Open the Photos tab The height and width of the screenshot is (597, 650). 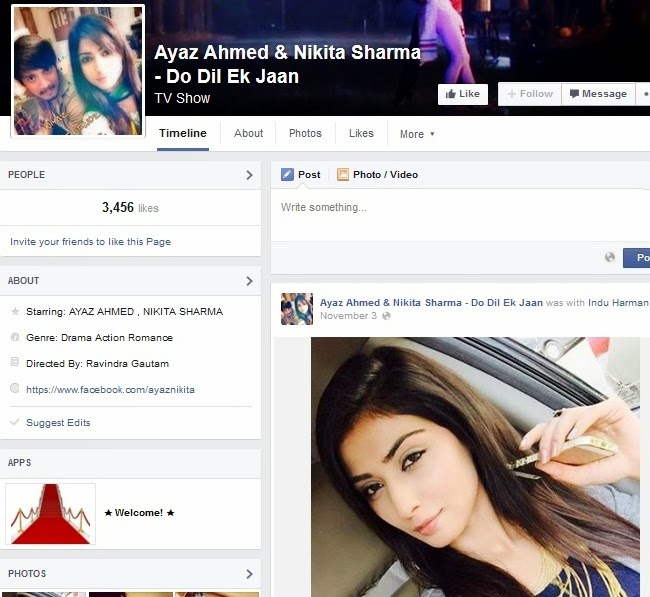point(306,133)
